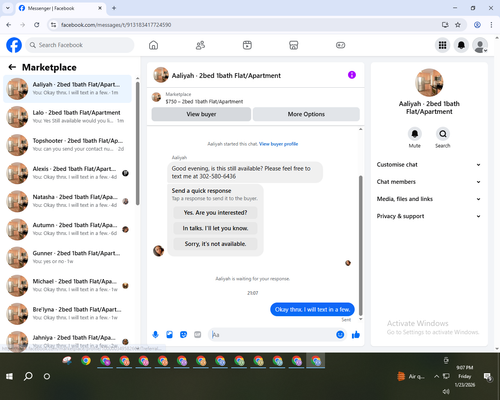The width and height of the screenshot is (500, 400).
Task: Click the browser address bar URL
Action: 116,25
